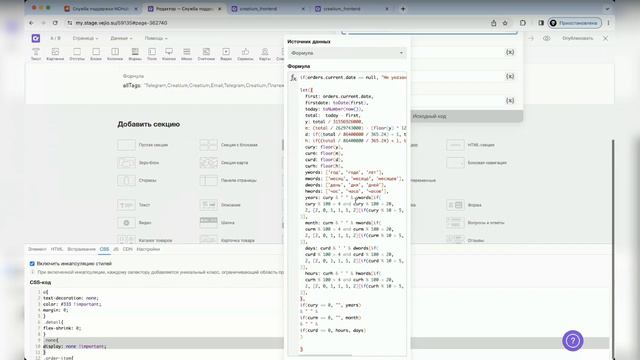Switch to the Настройки tab
Viewport: 640px width, 360px height.
148,249
